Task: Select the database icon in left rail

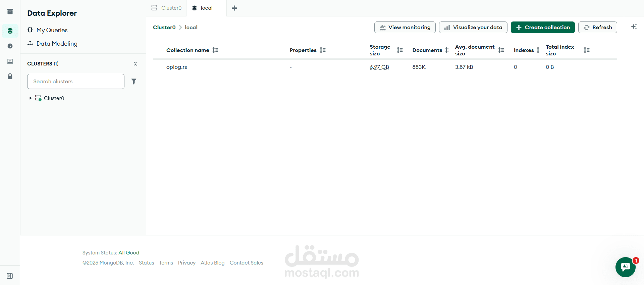Action: 10,31
